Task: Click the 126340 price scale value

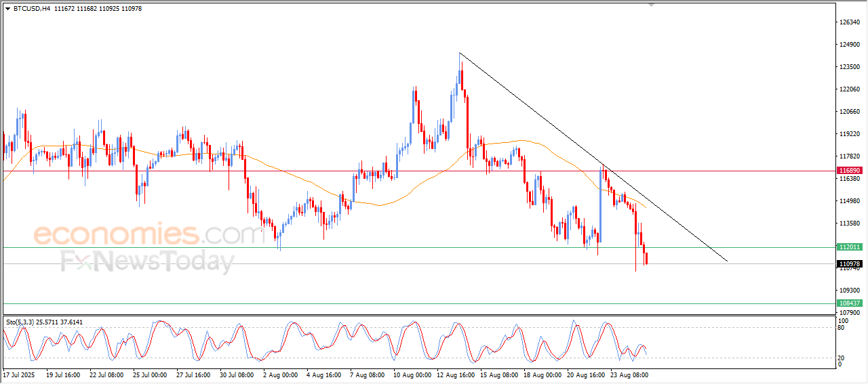Action: [850, 22]
